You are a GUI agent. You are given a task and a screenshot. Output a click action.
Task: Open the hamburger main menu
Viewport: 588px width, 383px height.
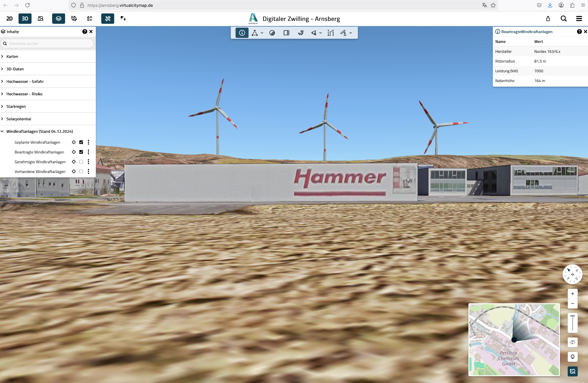pos(579,19)
